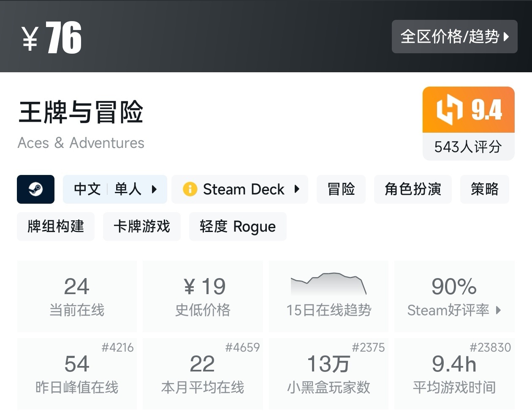
Task: Open the 当前在线 24 stat card
Action: click(x=77, y=296)
